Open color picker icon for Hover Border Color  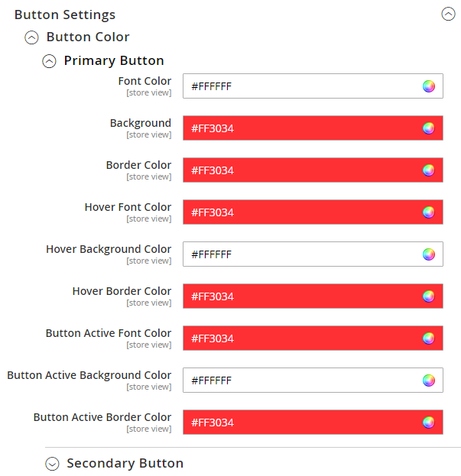429,296
